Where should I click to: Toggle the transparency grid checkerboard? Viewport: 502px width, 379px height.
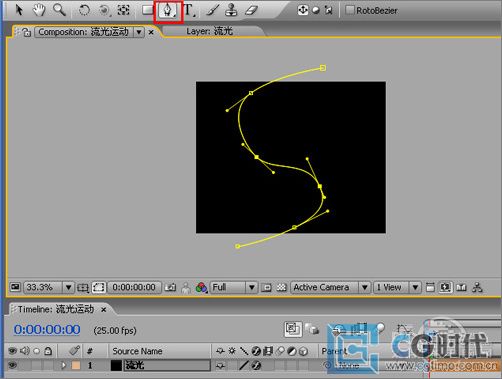tap(281, 287)
